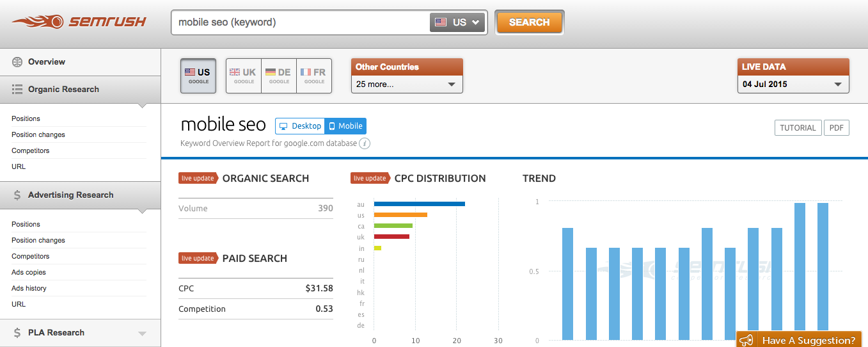Select the DE Google database
The image size is (868, 347).
click(x=279, y=76)
